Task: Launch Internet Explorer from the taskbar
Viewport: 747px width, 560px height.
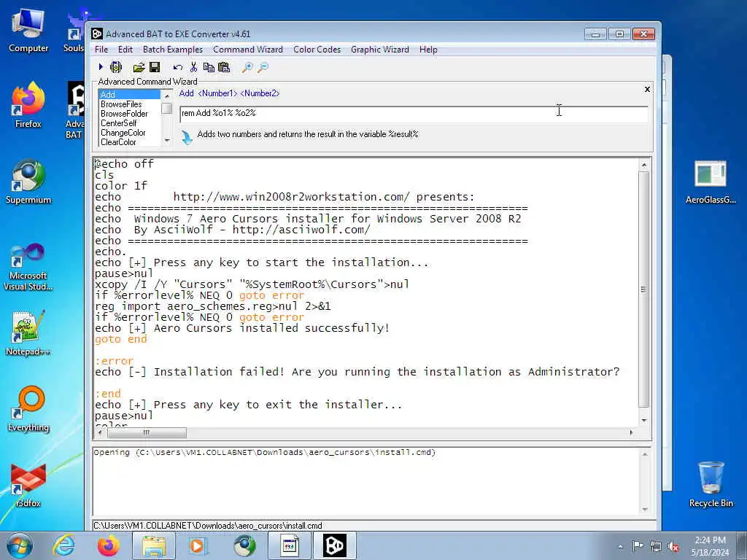Action: pos(63,545)
